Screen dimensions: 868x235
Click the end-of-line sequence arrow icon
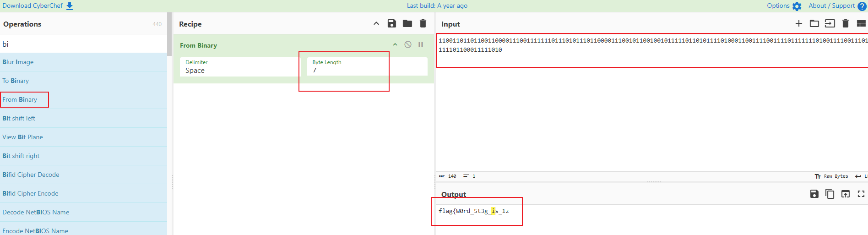click(858, 176)
